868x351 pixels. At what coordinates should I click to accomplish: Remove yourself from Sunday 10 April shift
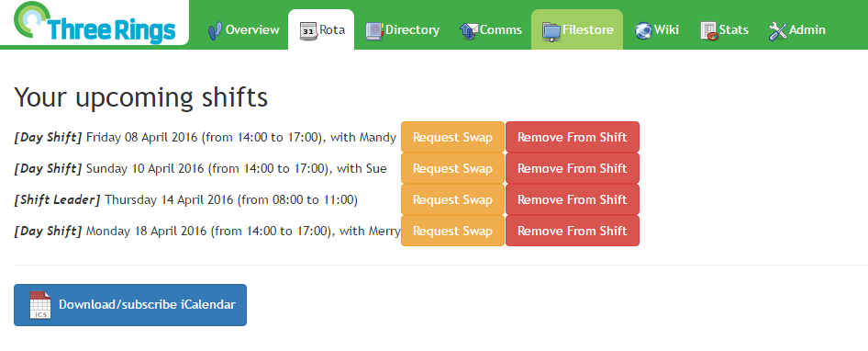573,168
